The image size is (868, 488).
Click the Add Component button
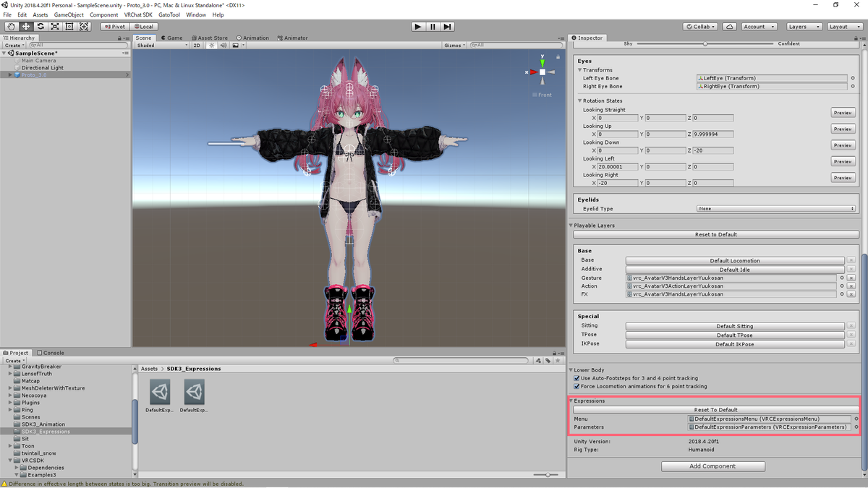(x=713, y=466)
